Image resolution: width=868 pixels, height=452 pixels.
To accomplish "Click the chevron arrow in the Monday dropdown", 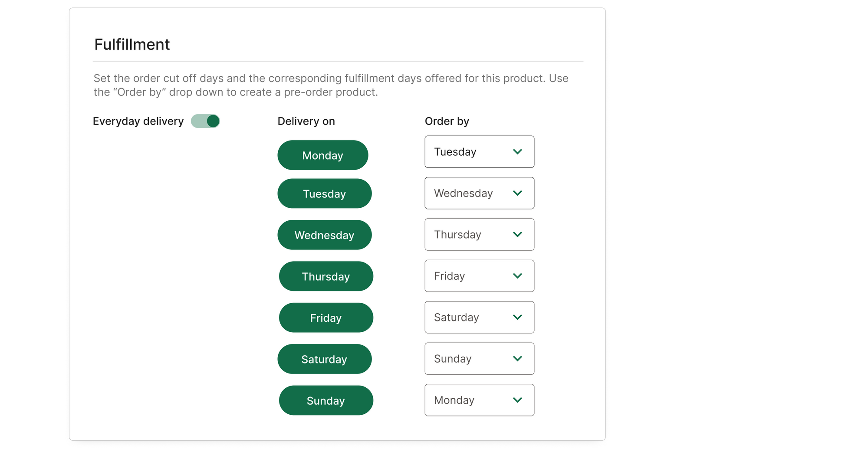I will pos(517,400).
